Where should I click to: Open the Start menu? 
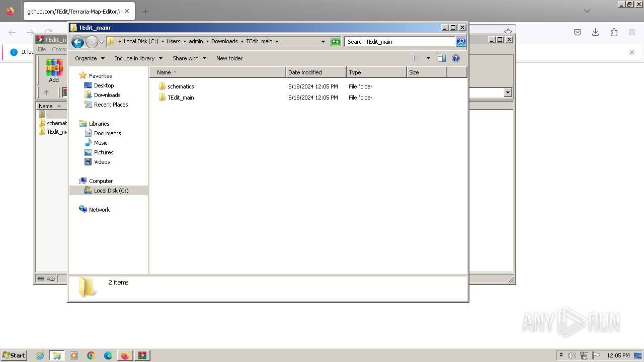point(14,355)
